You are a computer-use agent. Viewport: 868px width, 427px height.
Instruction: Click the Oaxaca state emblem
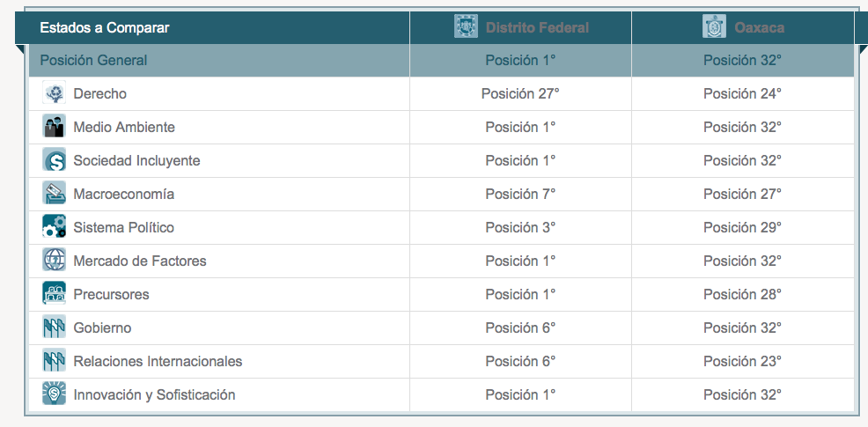[714, 26]
